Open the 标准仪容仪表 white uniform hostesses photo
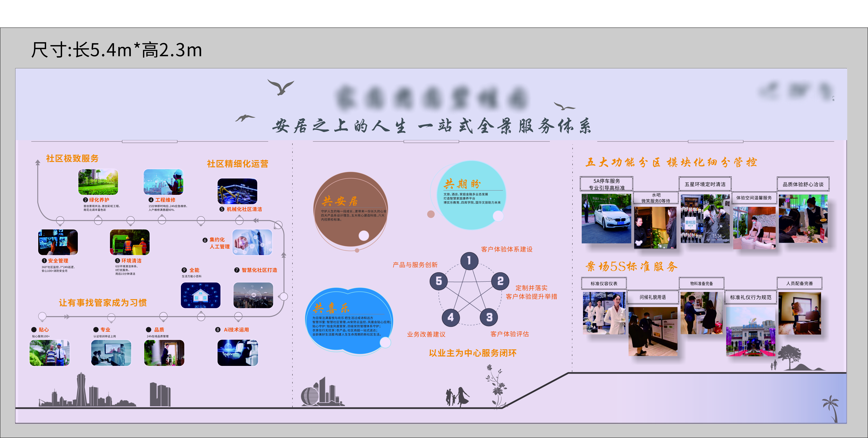Screen dimensions: 868x438 click(604, 313)
